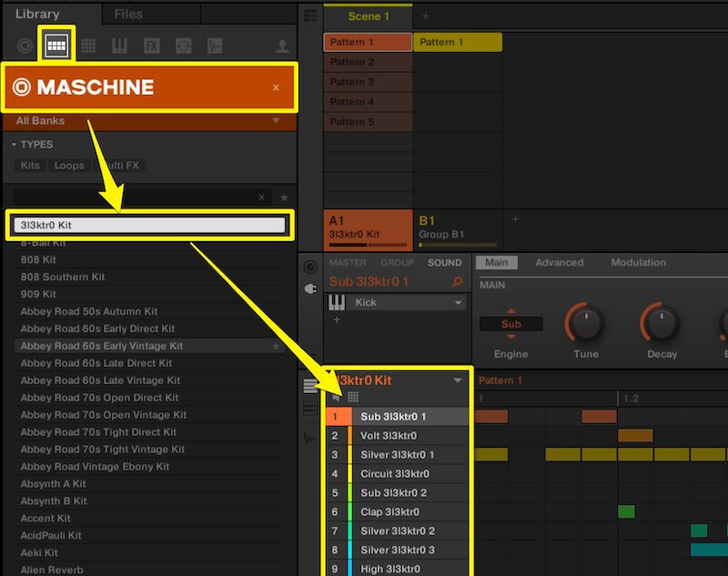Clear the search field with the X
Viewport: 728px width, 576px height.
[x=261, y=197]
